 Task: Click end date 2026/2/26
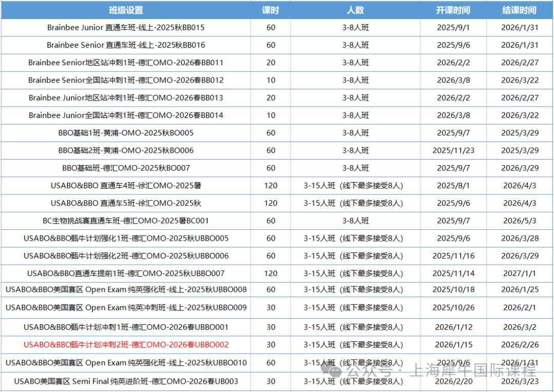pyautogui.click(x=520, y=345)
